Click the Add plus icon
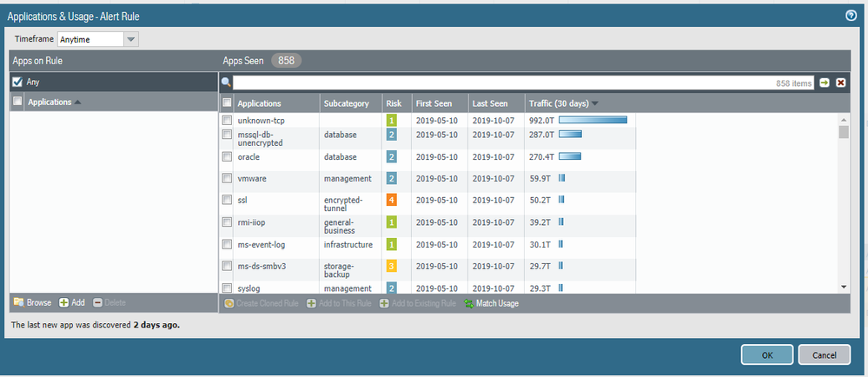Screen dimensions: 868x377 coord(63,302)
